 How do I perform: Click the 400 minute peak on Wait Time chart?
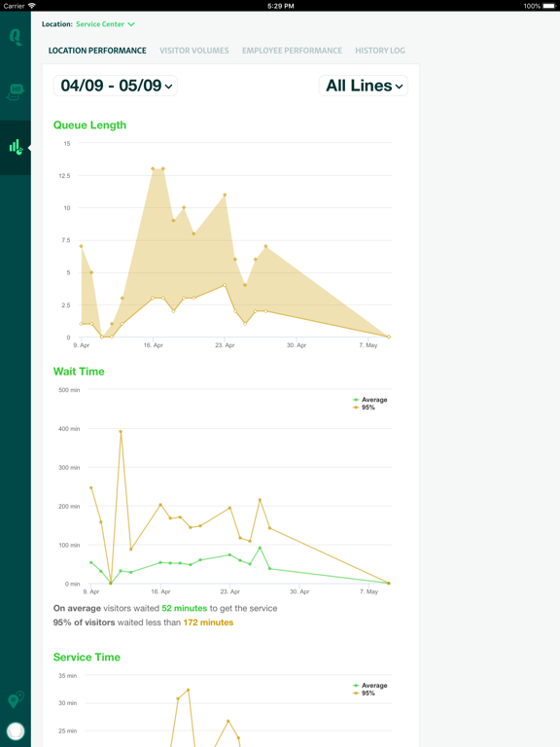pos(121,432)
